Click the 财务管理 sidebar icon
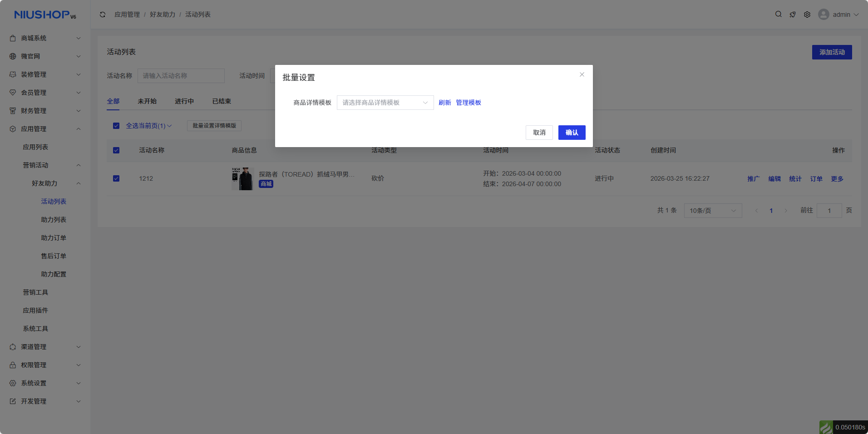Screen dimensions: 868x434 13,111
